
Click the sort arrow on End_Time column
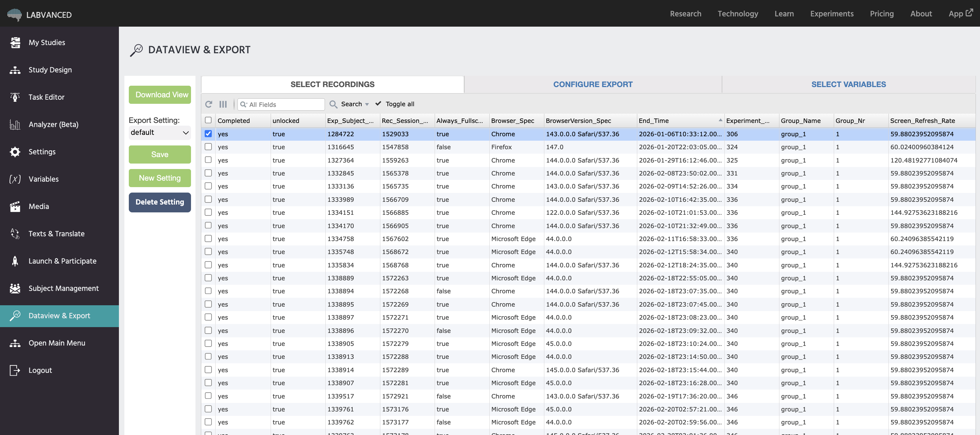pos(720,120)
